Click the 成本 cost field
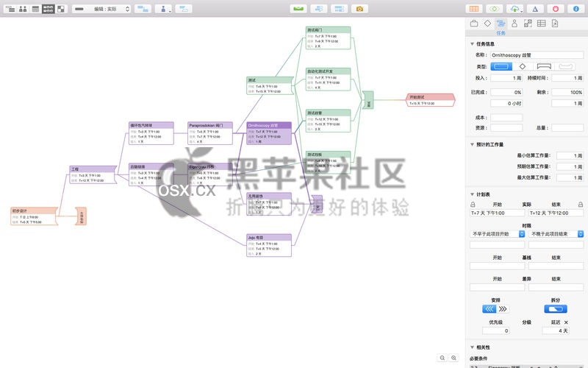This screenshot has width=588, height=368. tap(506, 118)
